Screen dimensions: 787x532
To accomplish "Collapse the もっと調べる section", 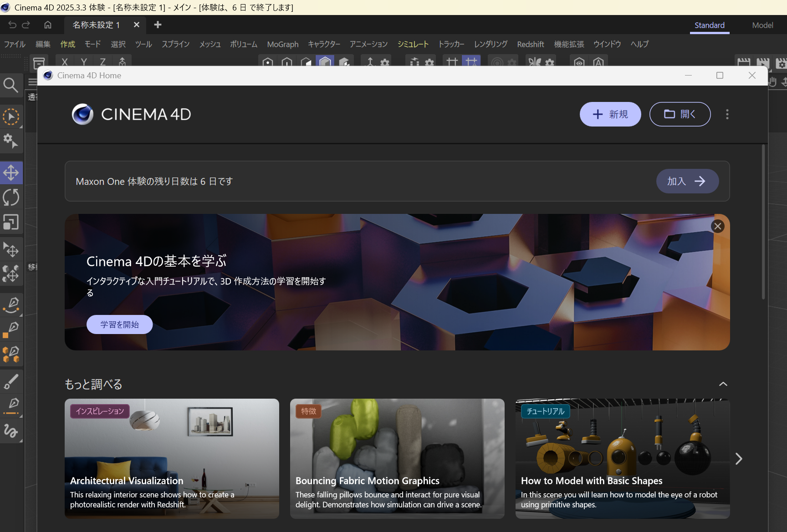I will pos(723,384).
